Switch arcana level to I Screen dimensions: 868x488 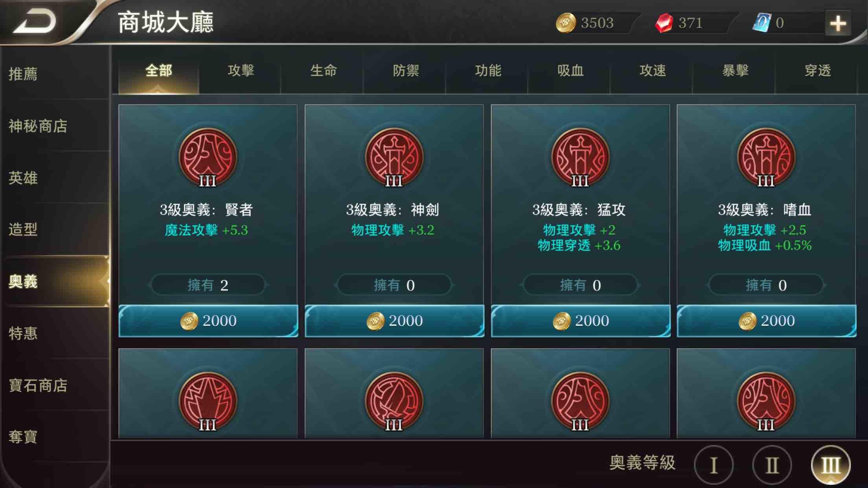click(x=714, y=465)
